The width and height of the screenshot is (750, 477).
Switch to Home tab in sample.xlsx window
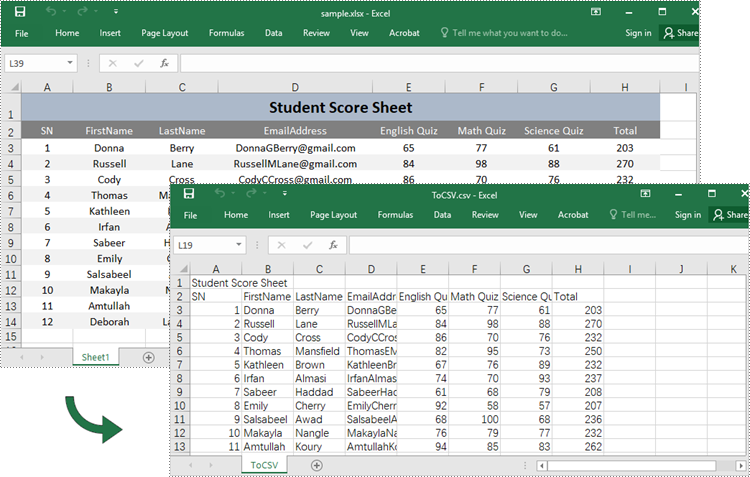point(67,33)
